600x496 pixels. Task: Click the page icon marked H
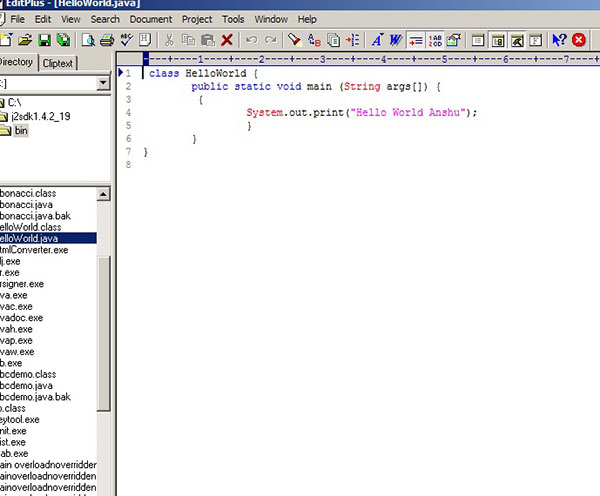pos(145,40)
